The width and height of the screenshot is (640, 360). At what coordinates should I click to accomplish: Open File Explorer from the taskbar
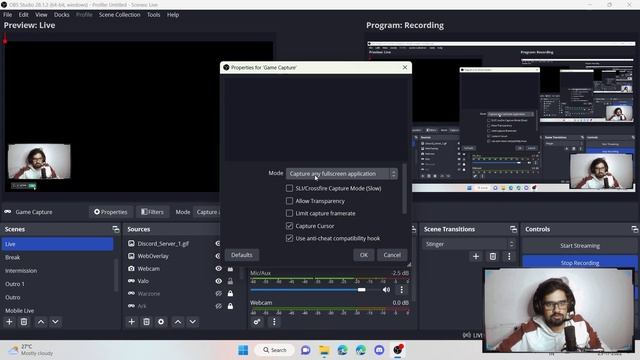coord(324,350)
